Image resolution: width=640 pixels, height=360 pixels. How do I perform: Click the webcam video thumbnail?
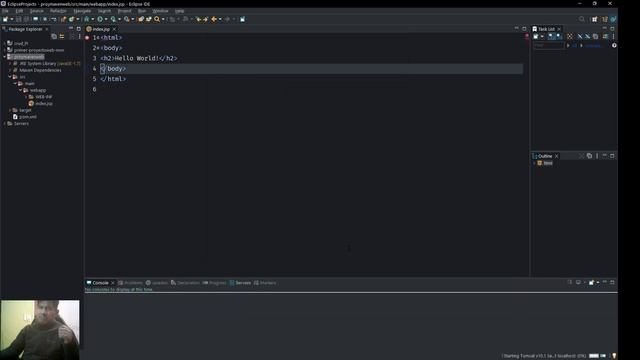(40, 330)
